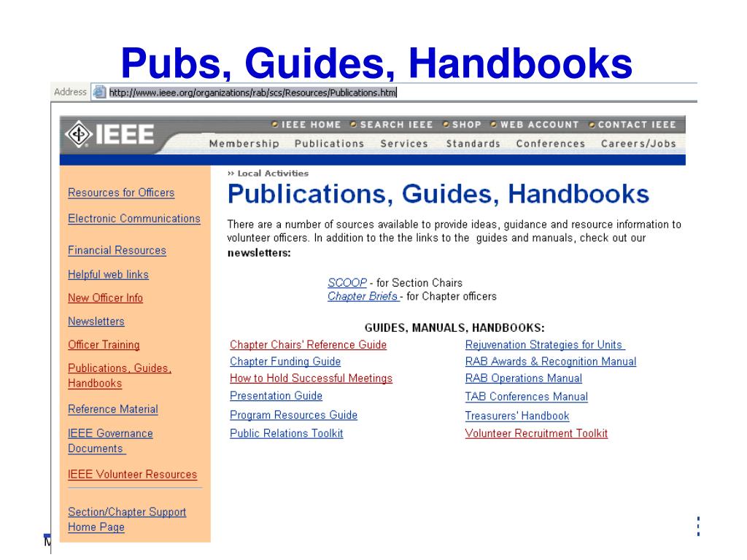
Task: Open the Helpful web links sidebar link
Action: (108, 275)
